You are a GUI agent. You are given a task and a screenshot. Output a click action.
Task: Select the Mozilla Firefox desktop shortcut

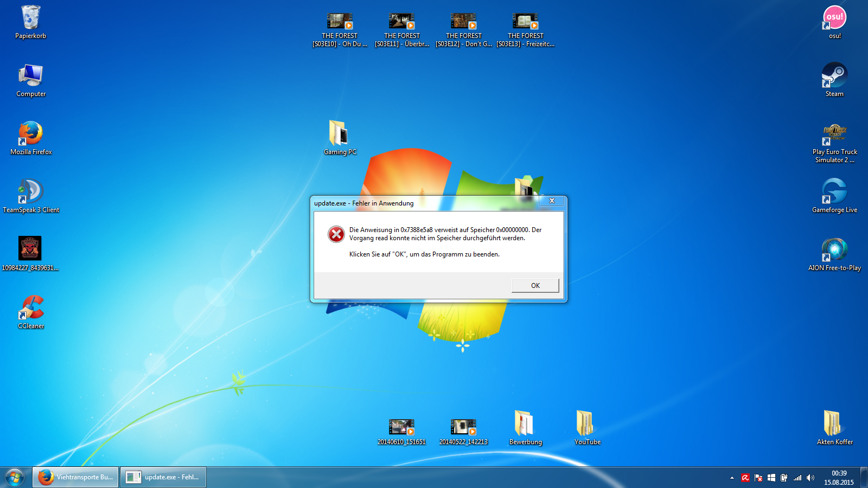[x=31, y=138]
